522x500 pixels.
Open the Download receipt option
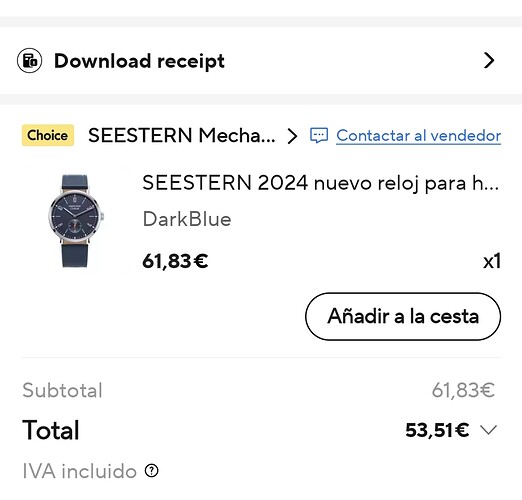[x=261, y=61]
